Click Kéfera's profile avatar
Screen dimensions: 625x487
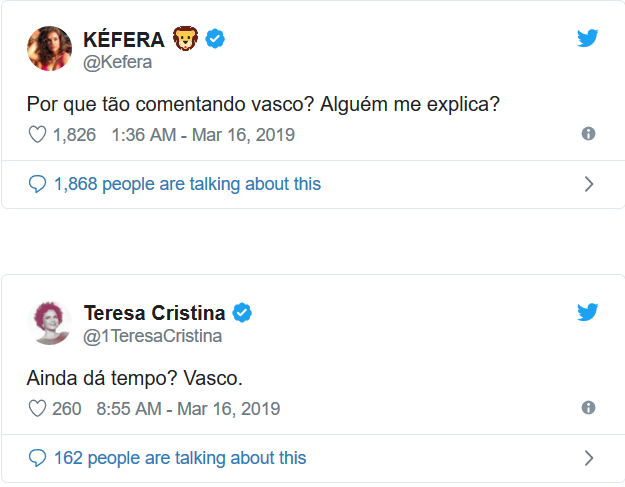point(49,49)
